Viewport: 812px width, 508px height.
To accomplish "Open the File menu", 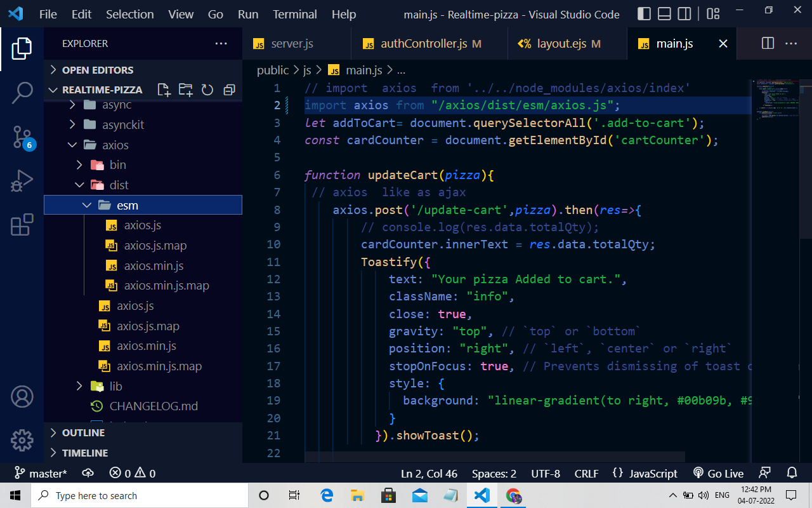I will (x=48, y=14).
